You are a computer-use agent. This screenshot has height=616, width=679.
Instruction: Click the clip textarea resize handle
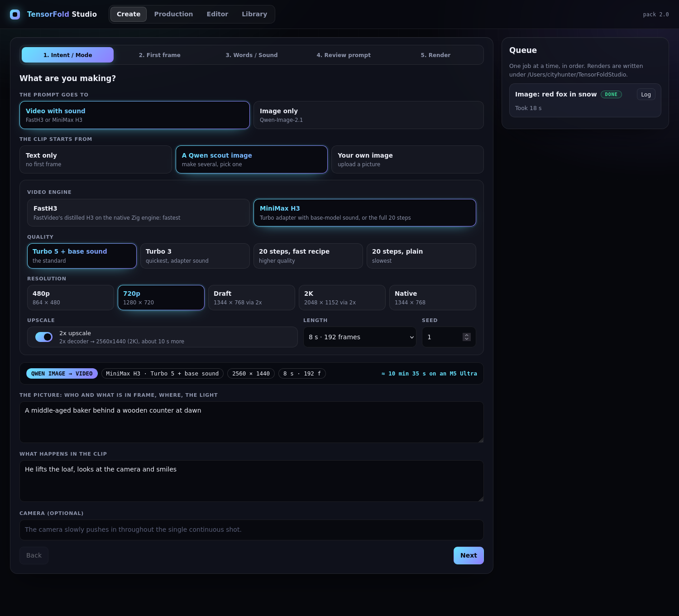[481, 499]
